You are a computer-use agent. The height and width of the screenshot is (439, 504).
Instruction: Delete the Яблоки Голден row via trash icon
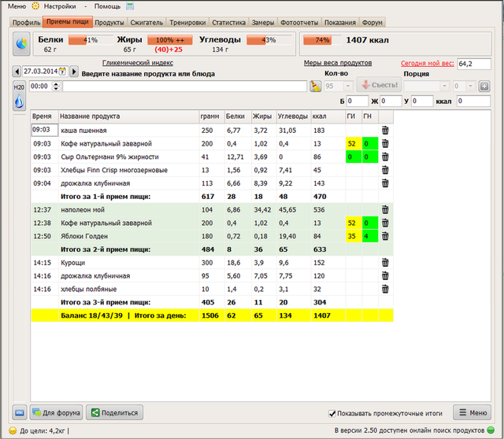point(385,236)
